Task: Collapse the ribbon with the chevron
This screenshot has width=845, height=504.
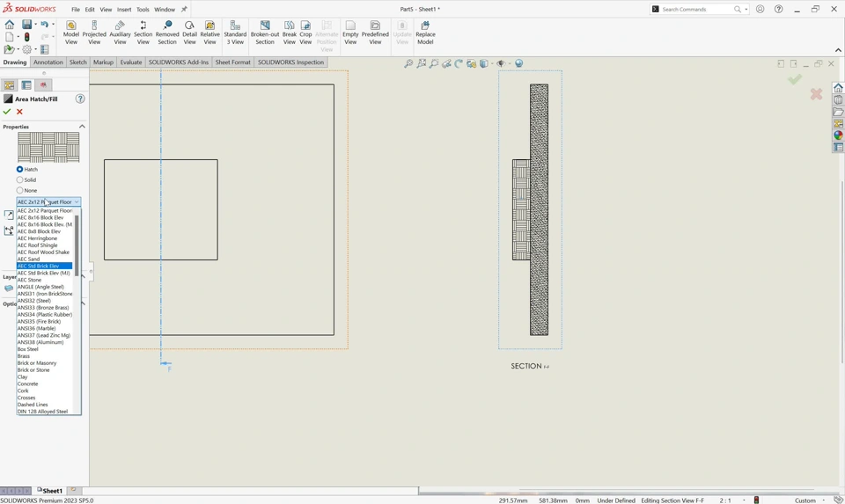Action: [x=838, y=50]
